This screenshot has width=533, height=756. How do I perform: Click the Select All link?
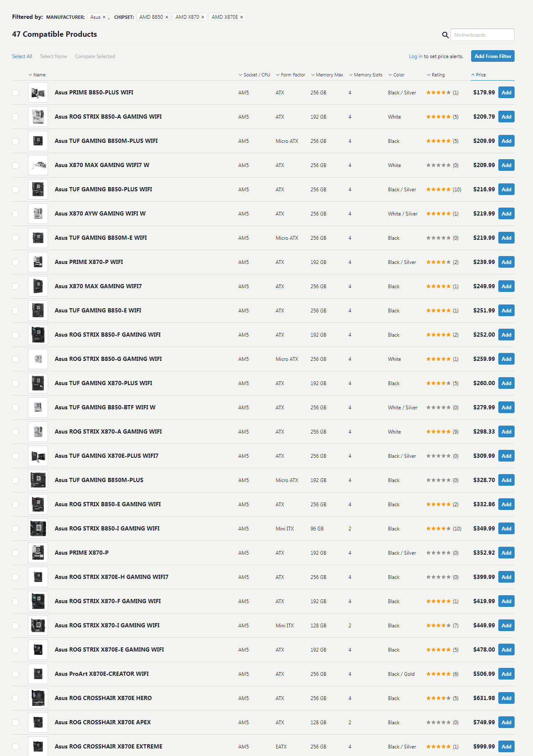coord(22,56)
